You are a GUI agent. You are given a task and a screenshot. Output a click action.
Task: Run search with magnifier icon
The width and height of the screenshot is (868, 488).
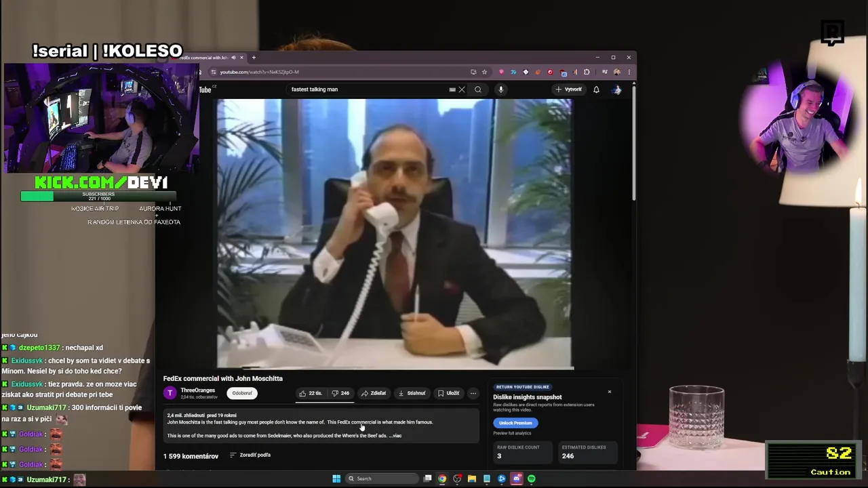coord(478,89)
